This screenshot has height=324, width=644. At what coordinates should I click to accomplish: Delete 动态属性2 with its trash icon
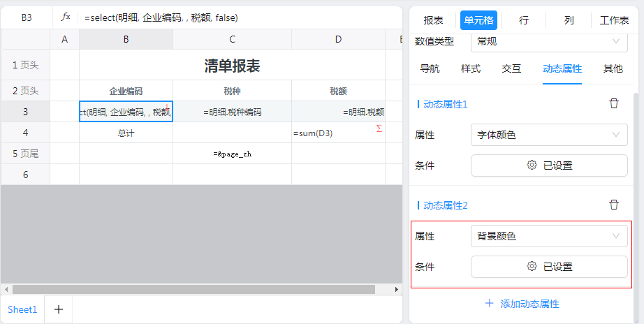coord(614,205)
